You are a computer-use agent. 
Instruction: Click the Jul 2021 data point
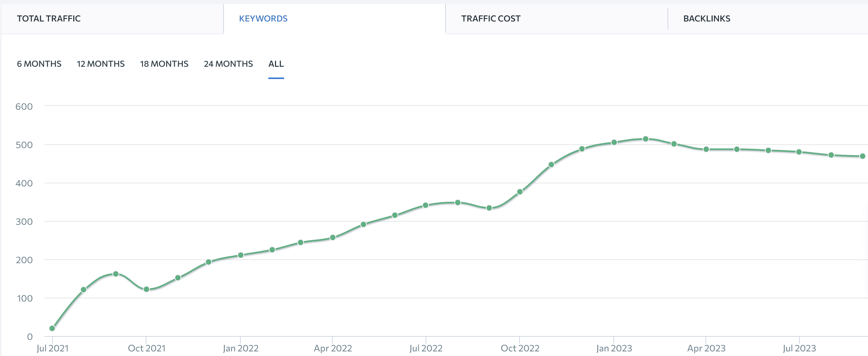[52, 328]
